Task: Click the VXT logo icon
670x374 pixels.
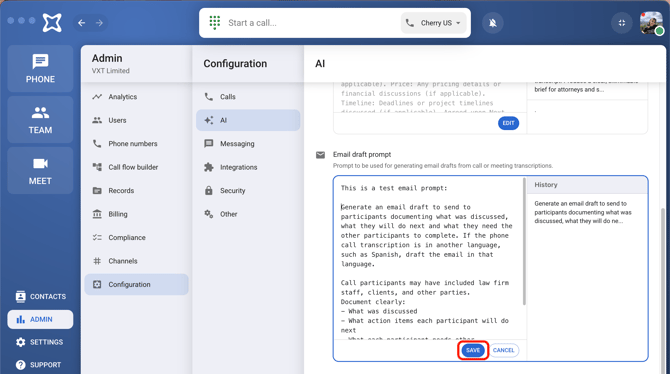Action: pyautogui.click(x=52, y=23)
